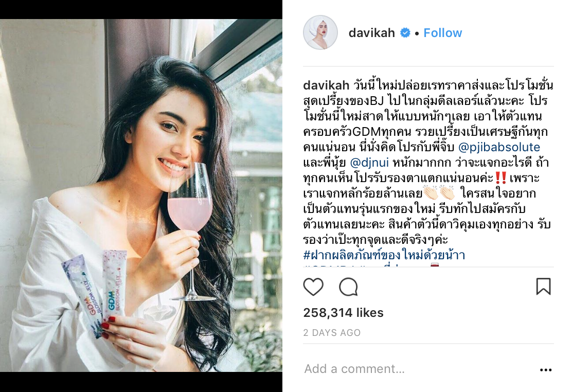The width and height of the screenshot is (573, 392).
Task: Follow the davikah account
Action: 442,33
